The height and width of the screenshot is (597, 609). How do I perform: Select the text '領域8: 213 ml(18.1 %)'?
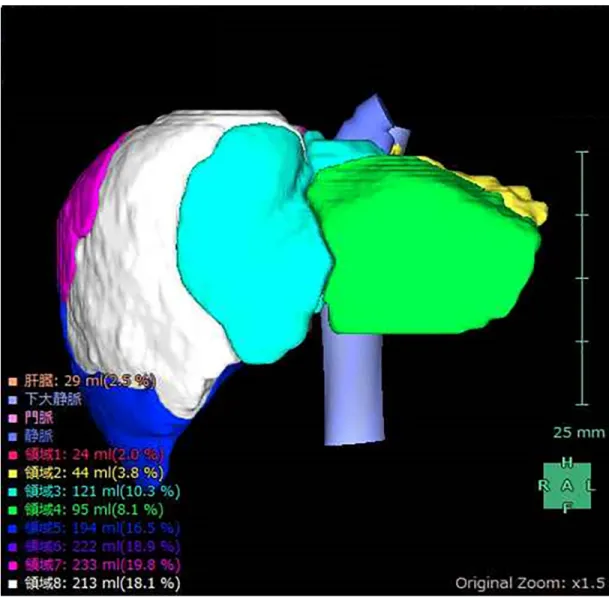click(102, 583)
